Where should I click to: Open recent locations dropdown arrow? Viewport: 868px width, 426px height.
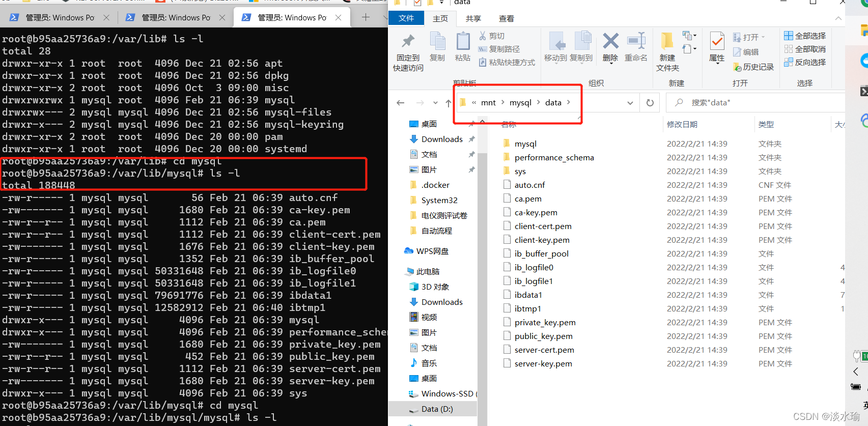point(435,103)
